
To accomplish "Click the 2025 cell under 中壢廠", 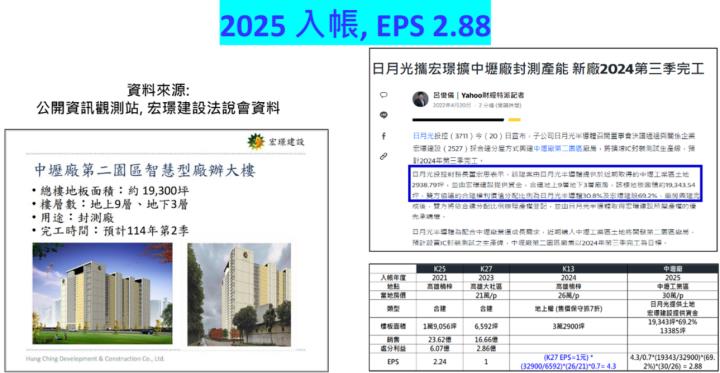I will pyautogui.click(x=672, y=277).
